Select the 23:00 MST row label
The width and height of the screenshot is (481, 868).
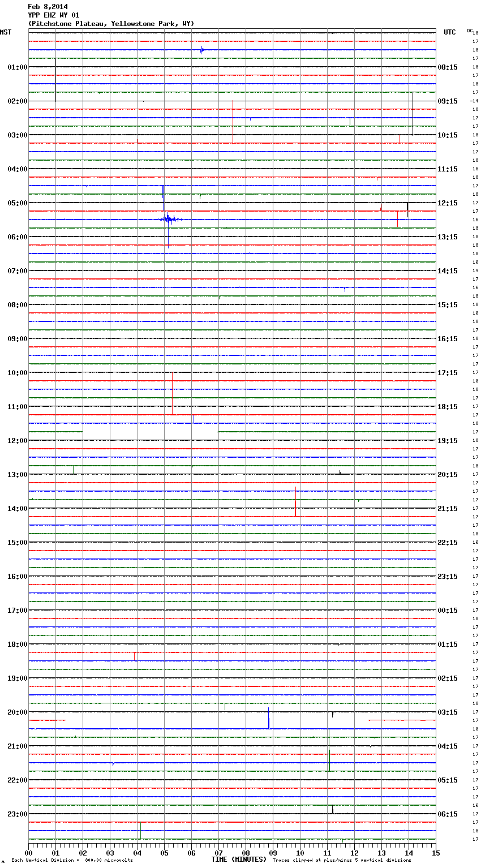pyautogui.click(x=18, y=814)
